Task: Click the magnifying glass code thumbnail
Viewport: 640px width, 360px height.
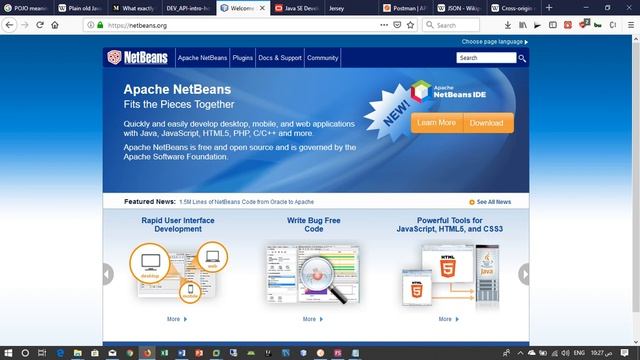Action: pos(313,274)
